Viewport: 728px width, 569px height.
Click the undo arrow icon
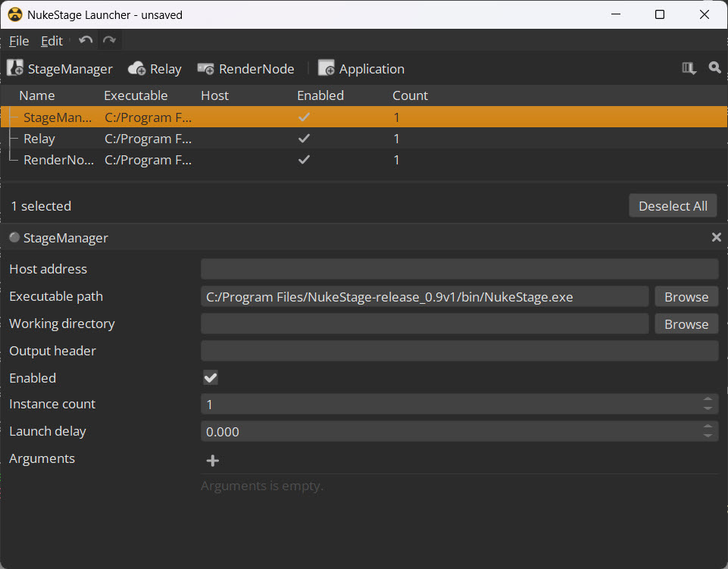tap(86, 41)
